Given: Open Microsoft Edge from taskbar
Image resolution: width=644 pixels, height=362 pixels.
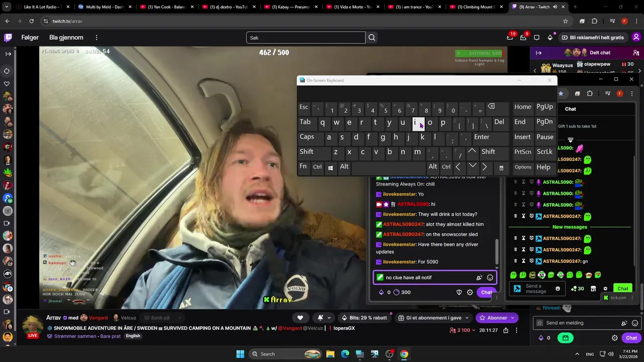Looking at the screenshot, I should [345, 354].
